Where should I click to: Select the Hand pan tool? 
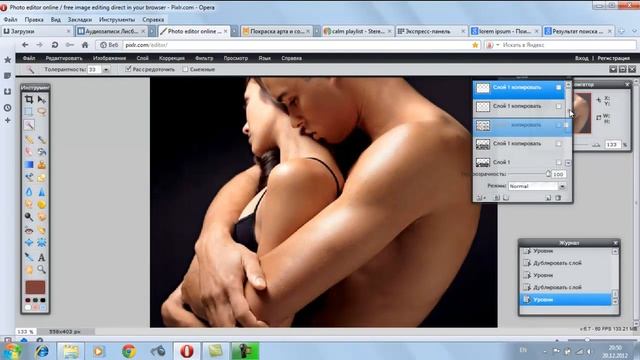[29, 270]
